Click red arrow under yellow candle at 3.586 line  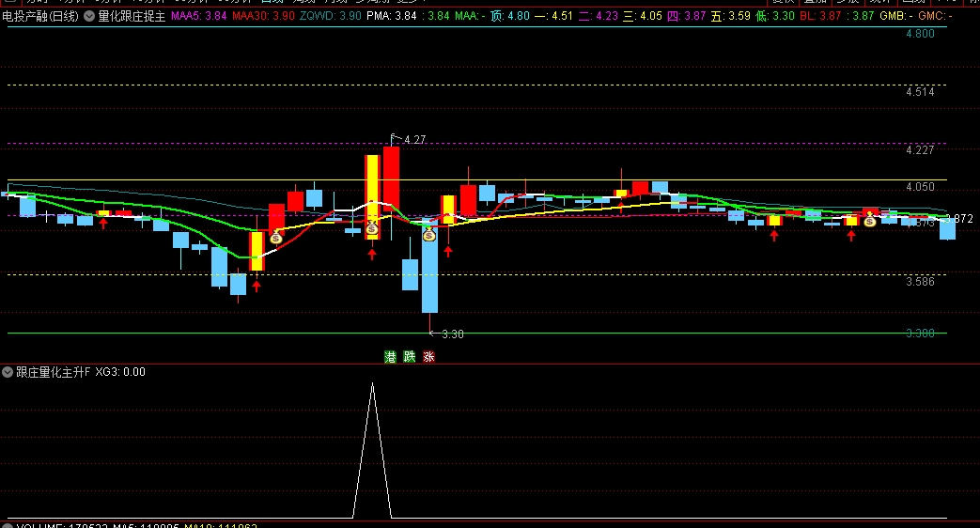257,286
